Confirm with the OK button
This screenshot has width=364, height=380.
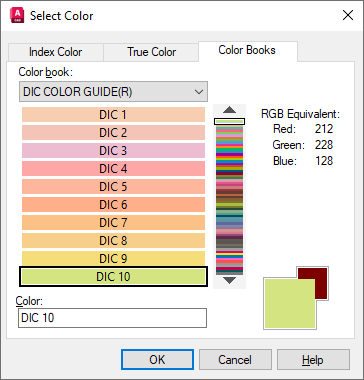157,359
